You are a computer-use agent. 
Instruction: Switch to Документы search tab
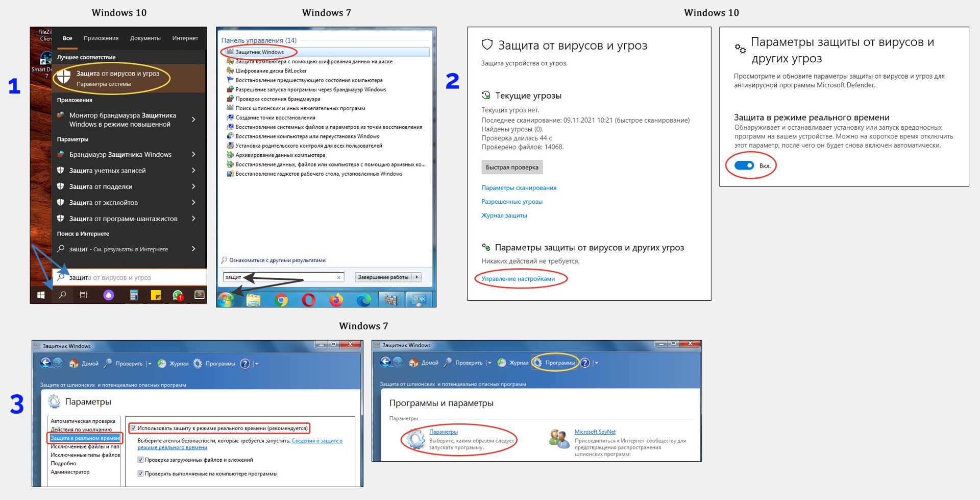pyautogui.click(x=145, y=38)
